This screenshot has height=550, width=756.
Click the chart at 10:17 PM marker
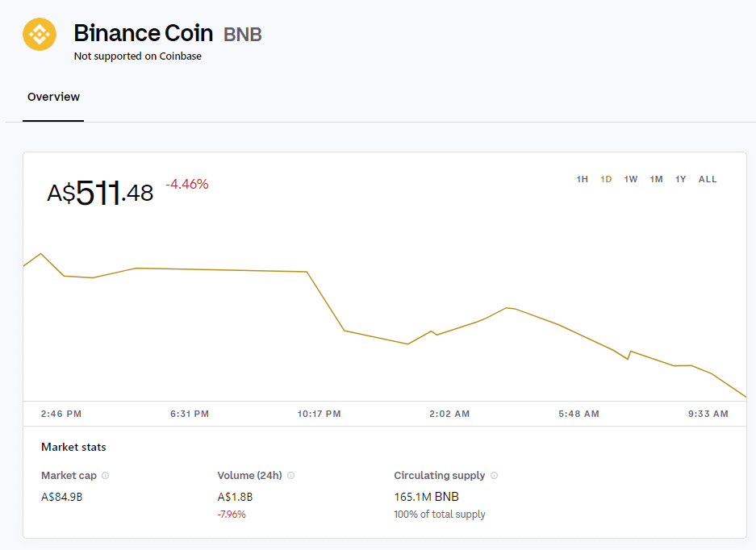pyautogui.click(x=320, y=414)
